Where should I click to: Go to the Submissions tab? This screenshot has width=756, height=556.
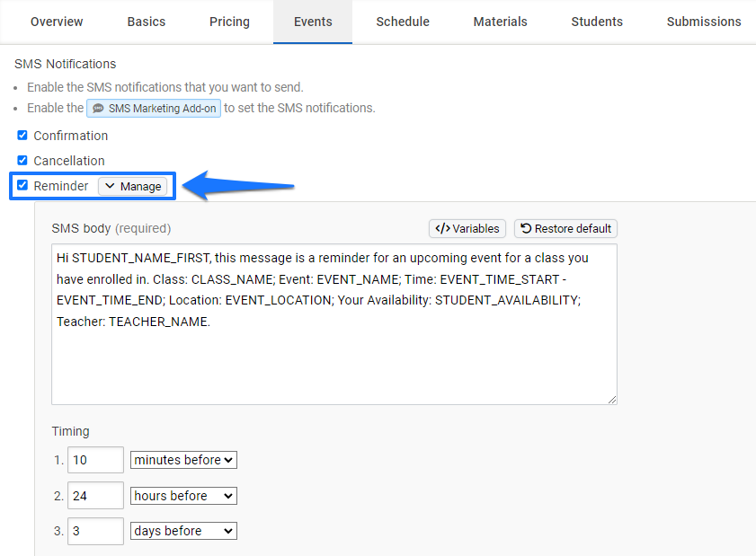coord(704,22)
